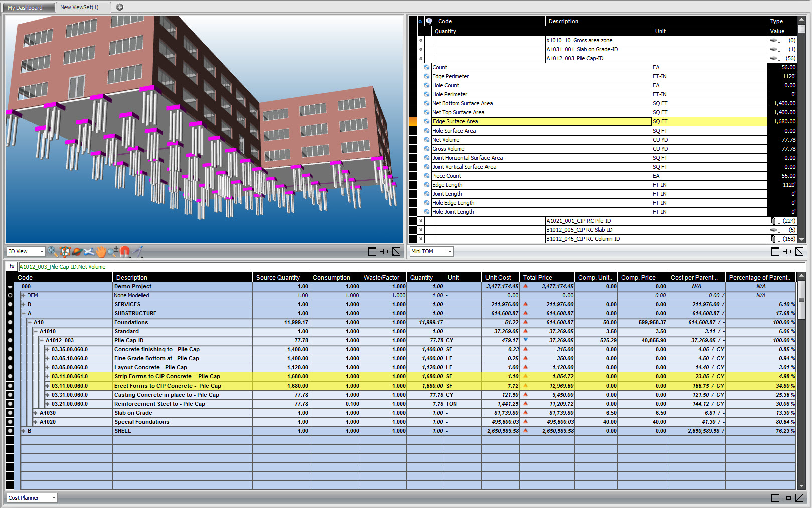Select the compass measure tool
This screenshot has height=508, width=812.
tap(138, 251)
